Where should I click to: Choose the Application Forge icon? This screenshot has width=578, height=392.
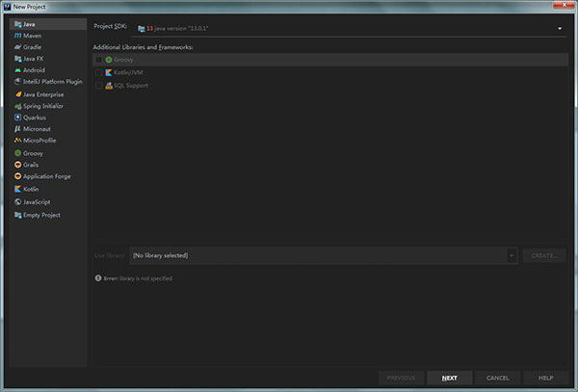[x=17, y=176]
